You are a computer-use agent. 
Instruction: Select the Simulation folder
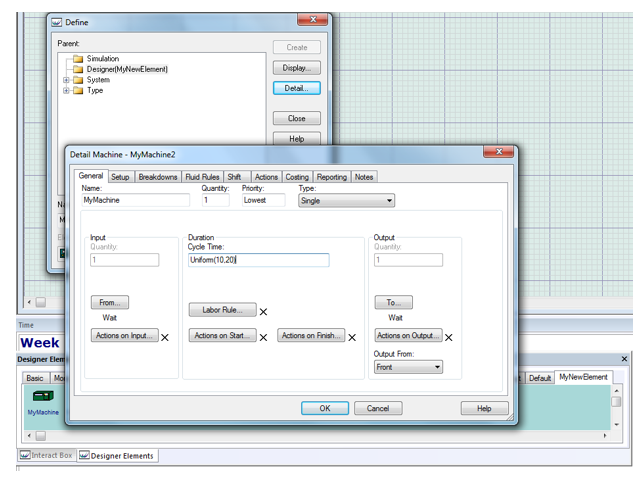[102, 59]
